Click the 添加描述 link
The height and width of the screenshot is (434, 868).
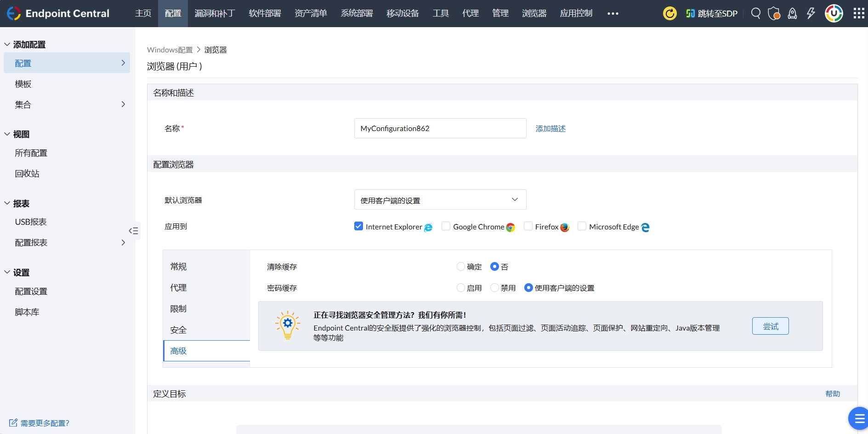coord(550,129)
